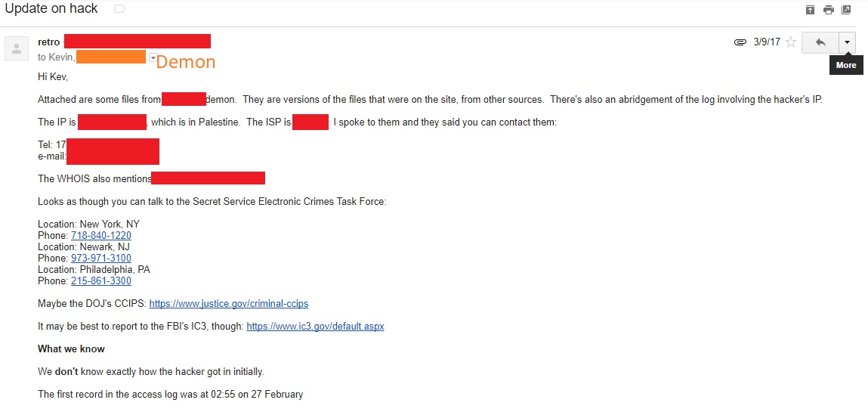Open Newark phone link 973-971-3100
Screen dimensions: 868x409
(x=101, y=259)
